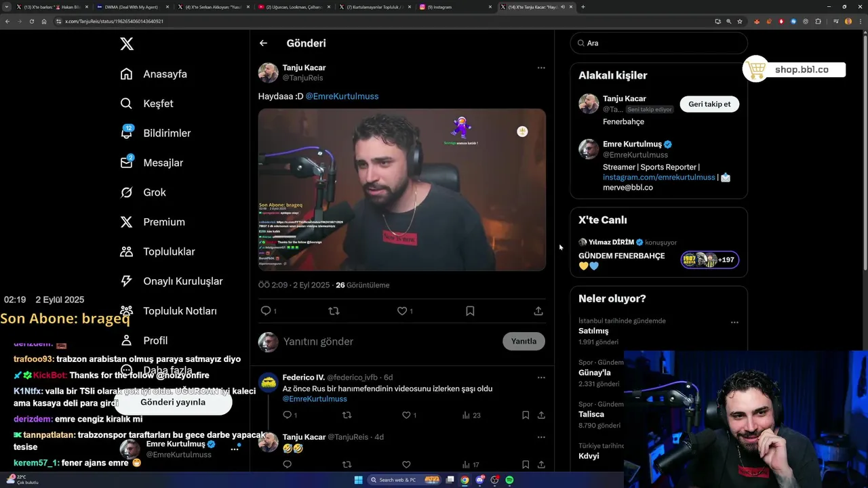Open new browser tab with plus button
This screenshot has height=488, width=868.
583,7
